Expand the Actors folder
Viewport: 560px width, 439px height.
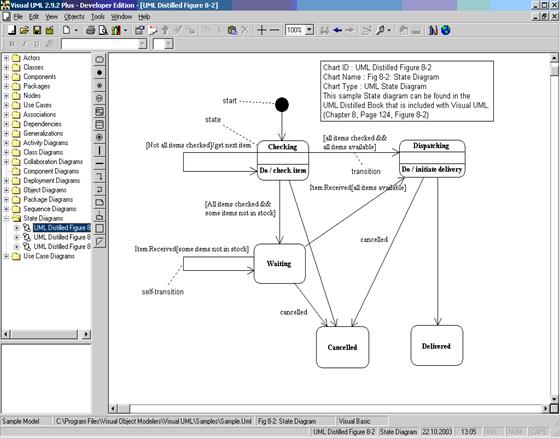(x=6, y=58)
